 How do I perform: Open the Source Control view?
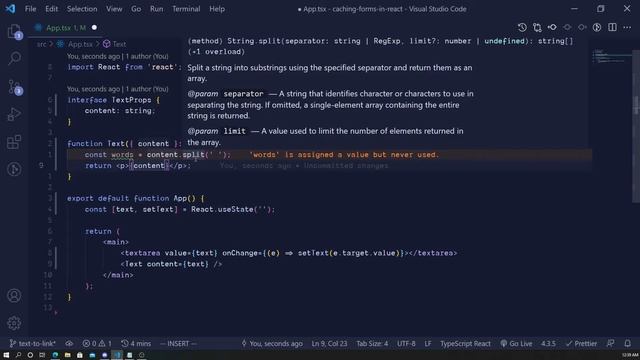14,87
